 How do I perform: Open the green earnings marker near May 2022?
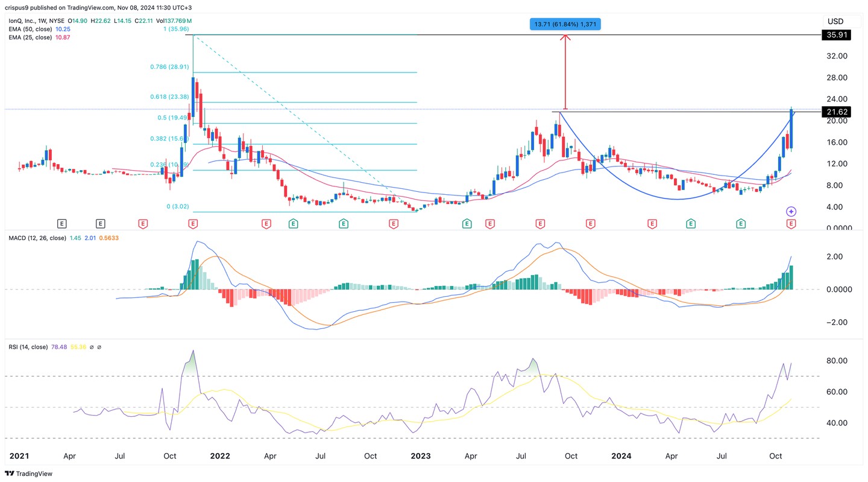pos(292,224)
